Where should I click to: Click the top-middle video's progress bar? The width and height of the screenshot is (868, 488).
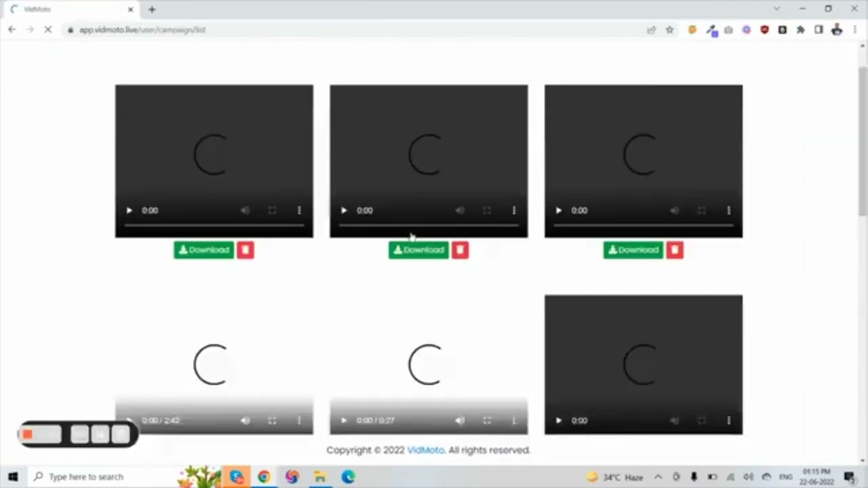429,225
